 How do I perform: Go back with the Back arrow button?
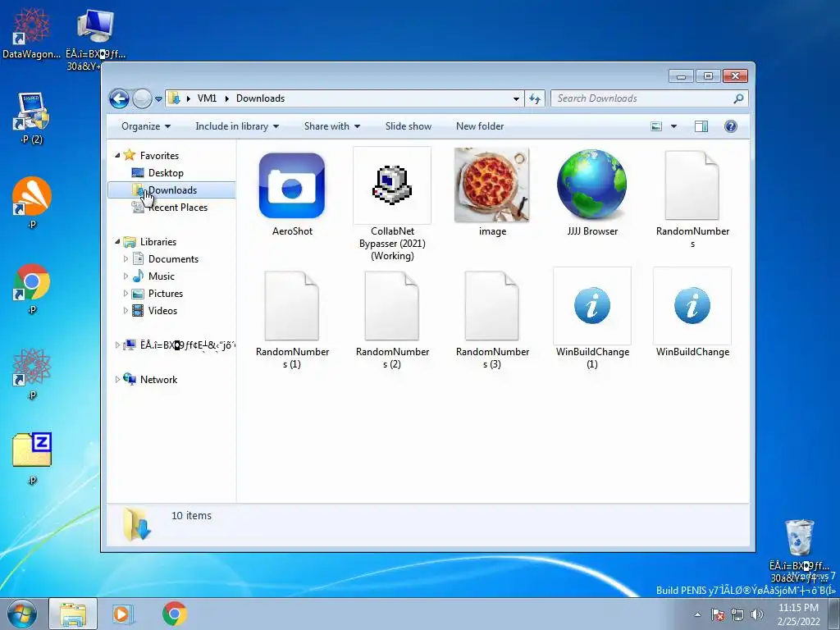tap(119, 98)
